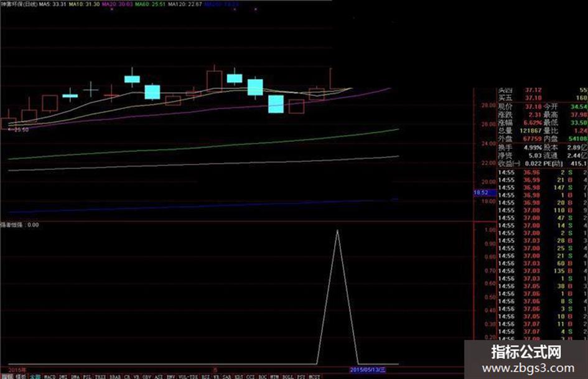This screenshot has width=588, height=379.
Task: Click the tick row with volume 110
Action: 543,210
